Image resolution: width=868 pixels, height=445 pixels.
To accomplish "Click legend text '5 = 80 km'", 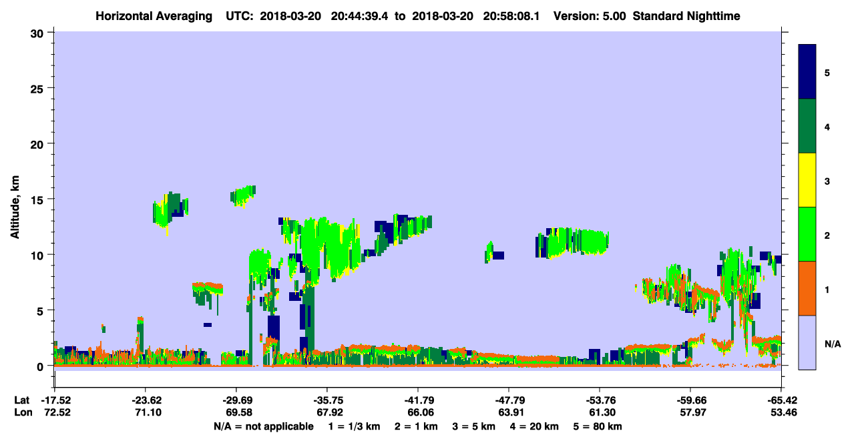I will click(x=598, y=426).
